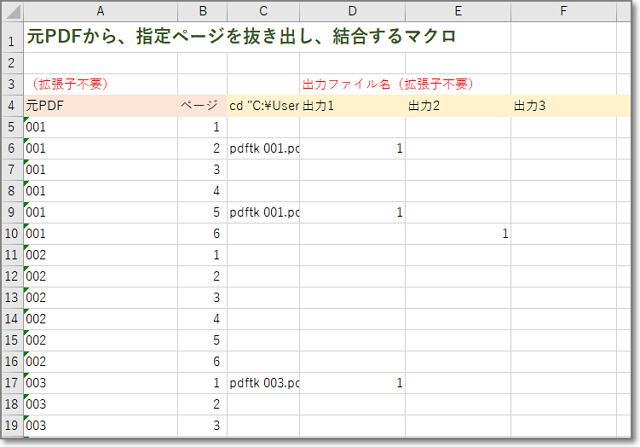Click the select-all corner of the sheet
The width and height of the screenshot is (640, 447).
pos(14,11)
